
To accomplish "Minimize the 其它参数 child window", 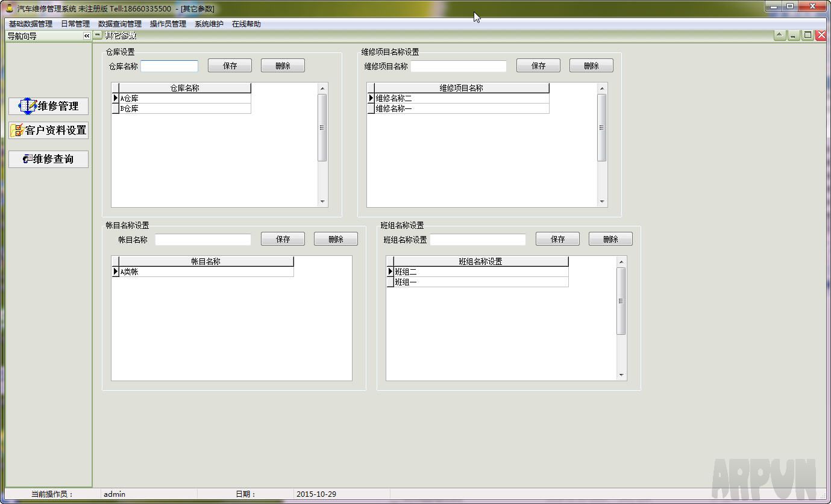I will [794, 36].
